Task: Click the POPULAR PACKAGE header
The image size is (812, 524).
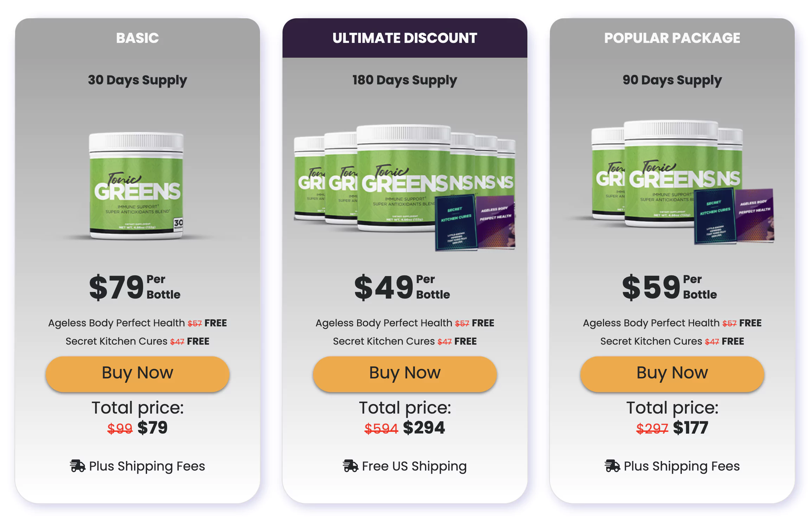Action: point(672,38)
